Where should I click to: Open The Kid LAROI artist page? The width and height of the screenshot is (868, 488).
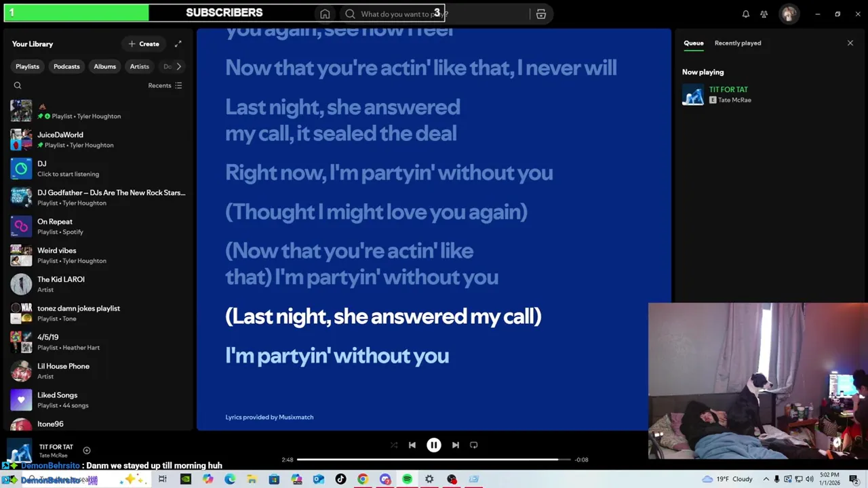click(98, 284)
